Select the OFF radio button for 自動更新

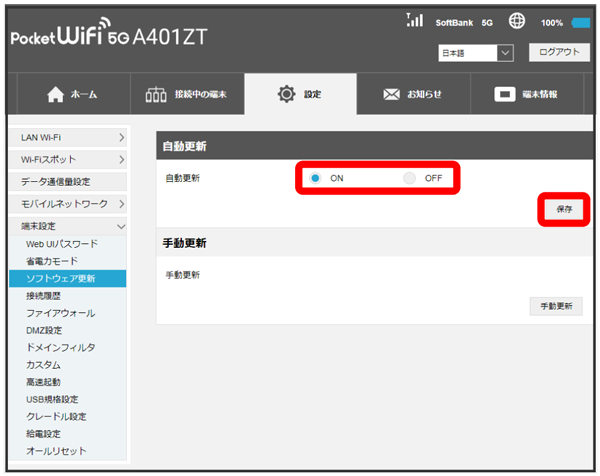pyautogui.click(x=409, y=178)
